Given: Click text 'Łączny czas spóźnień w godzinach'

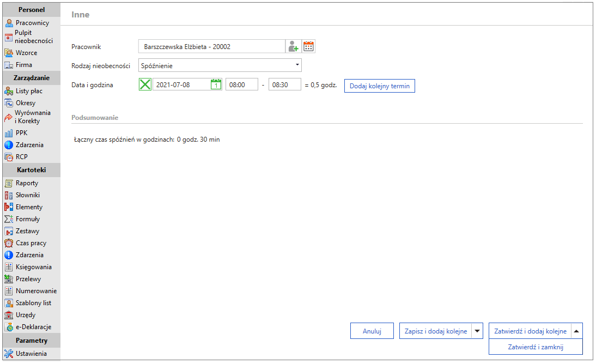Looking at the screenshot, I should tap(124, 139).
